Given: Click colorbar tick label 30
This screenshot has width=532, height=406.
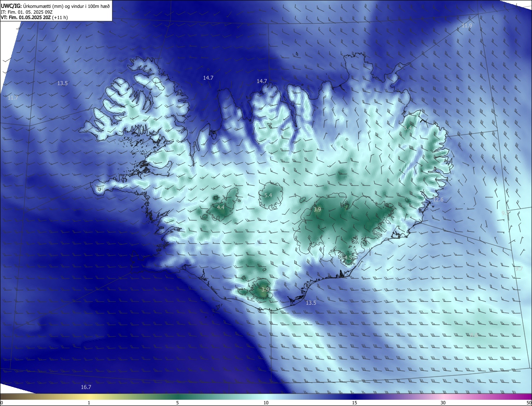Looking at the screenshot, I should [443, 403].
